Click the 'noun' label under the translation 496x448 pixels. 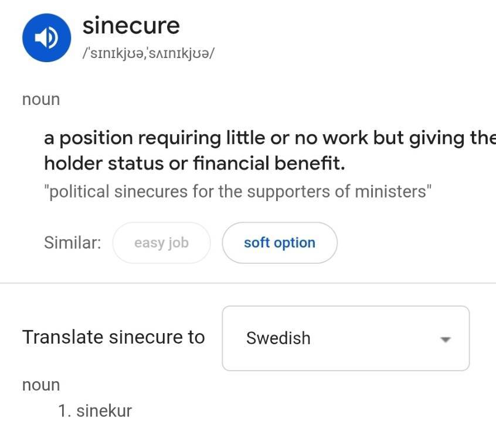coord(41,385)
